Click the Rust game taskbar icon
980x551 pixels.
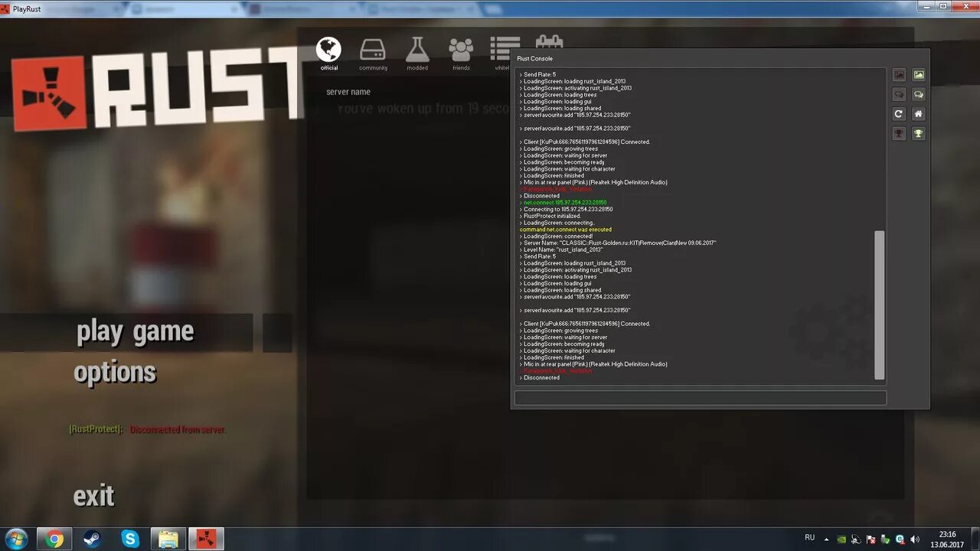pyautogui.click(x=207, y=539)
